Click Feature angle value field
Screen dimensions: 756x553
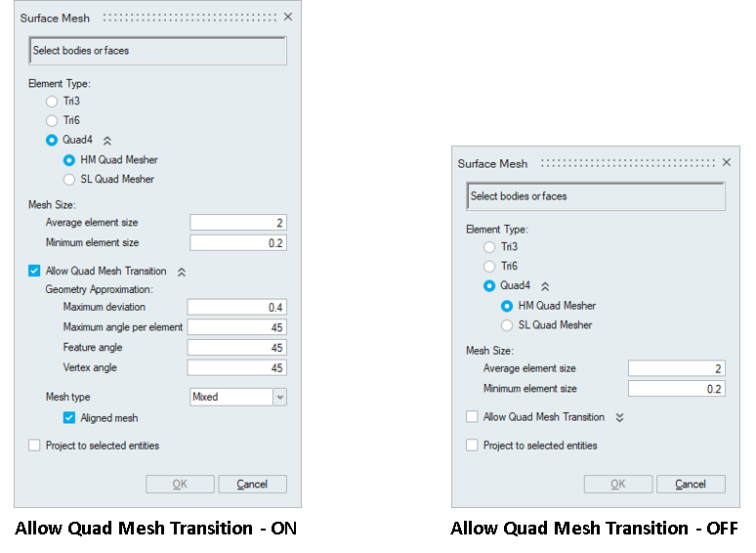pos(236,348)
